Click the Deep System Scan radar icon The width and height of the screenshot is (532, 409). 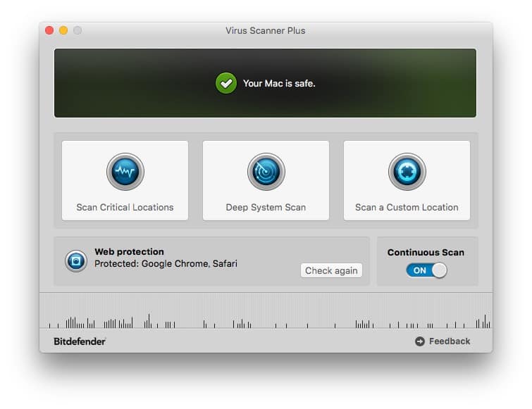click(266, 172)
